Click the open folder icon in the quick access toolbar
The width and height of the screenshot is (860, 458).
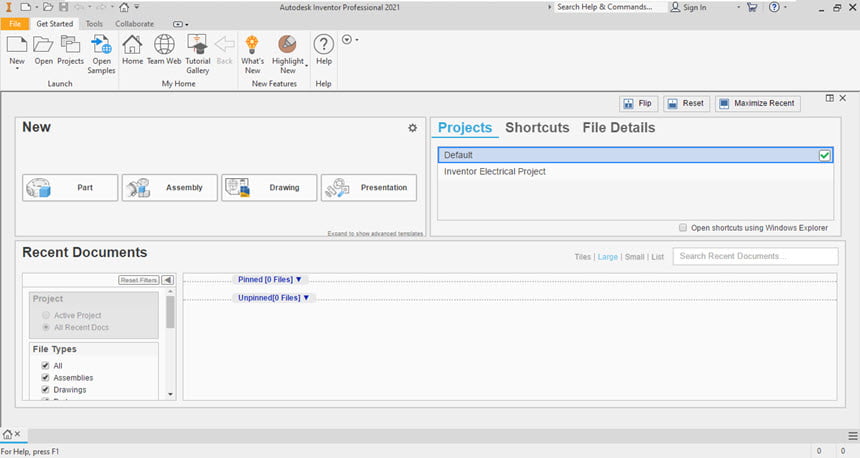point(48,7)
